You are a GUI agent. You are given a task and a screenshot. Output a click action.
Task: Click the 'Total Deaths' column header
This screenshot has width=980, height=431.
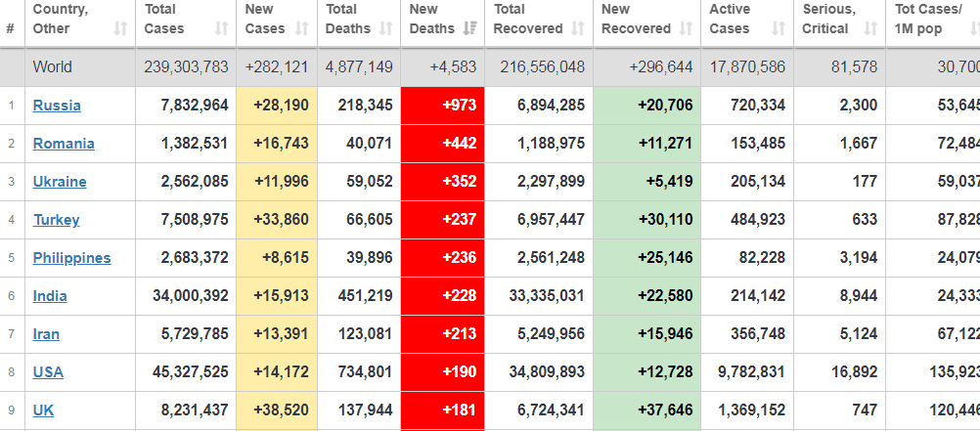(x=359, y=23)
